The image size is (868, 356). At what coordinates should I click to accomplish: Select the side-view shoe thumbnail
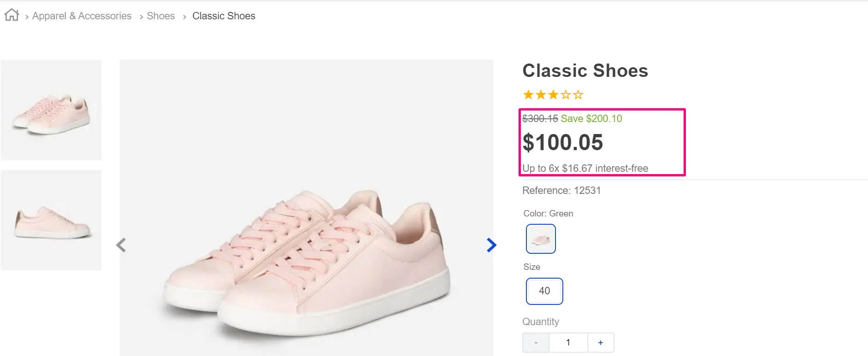[x=51, y=220]
